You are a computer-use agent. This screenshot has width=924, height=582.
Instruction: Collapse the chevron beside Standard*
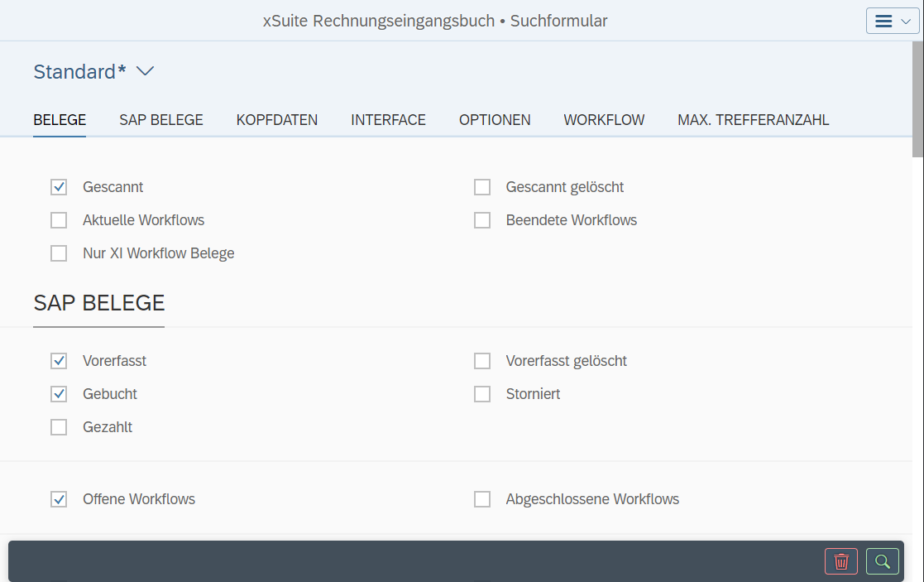pos(145,72)
